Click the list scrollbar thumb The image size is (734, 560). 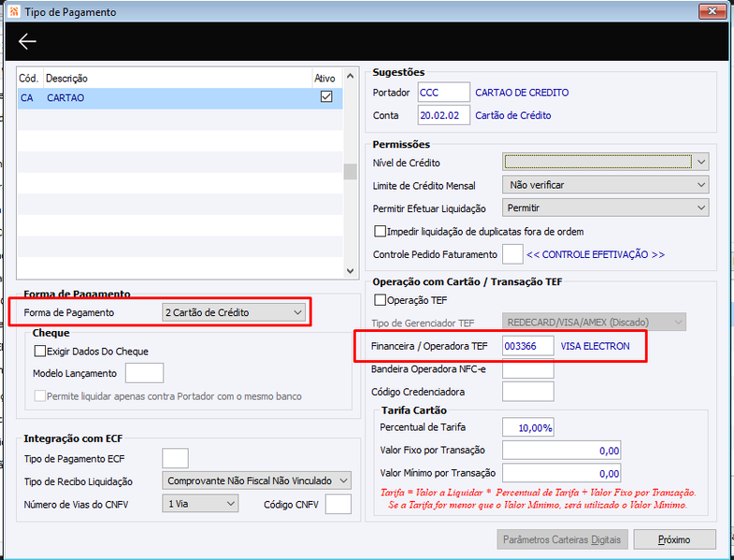point(350,171)
